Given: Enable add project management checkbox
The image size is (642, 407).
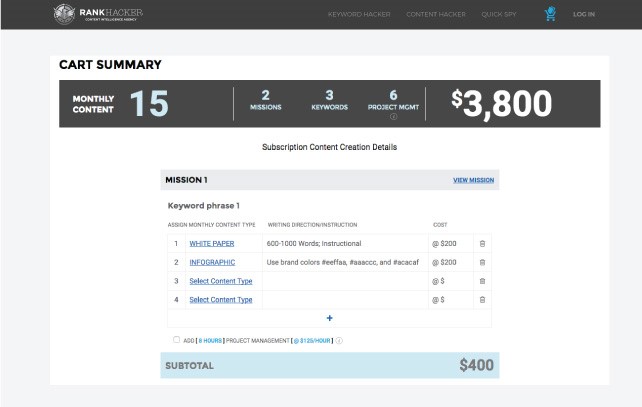Looking at the screenshot, I should click(177, 340).
